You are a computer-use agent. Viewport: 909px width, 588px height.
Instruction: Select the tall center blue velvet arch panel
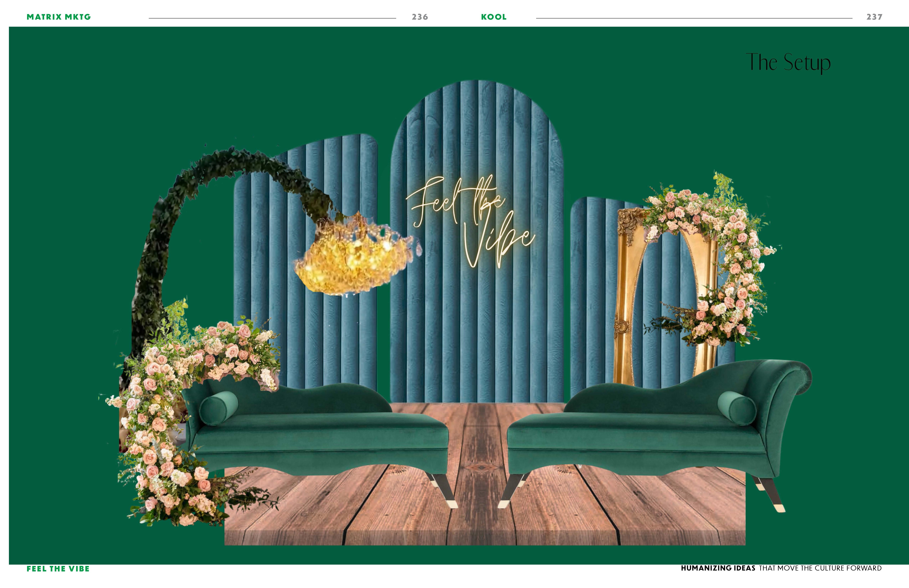click(477, 324)
